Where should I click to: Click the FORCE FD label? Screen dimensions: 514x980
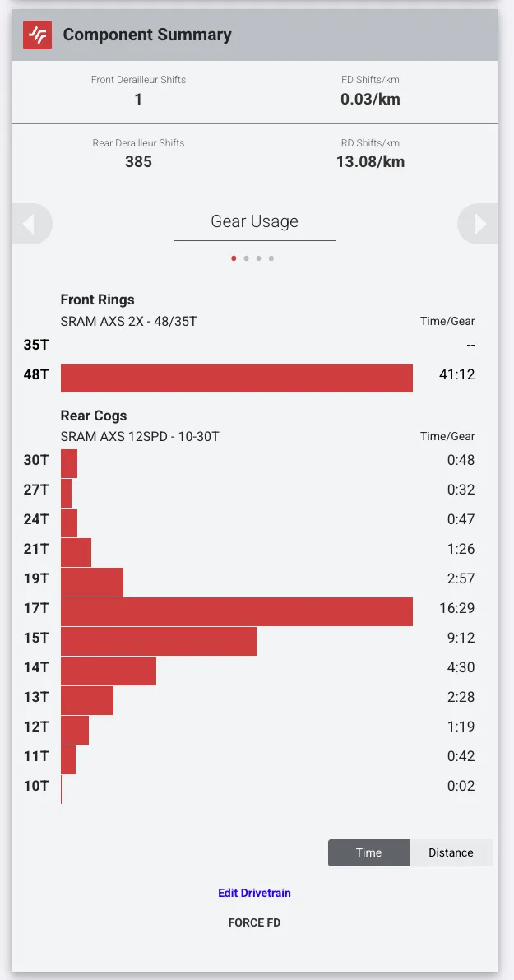click(254, 922)
